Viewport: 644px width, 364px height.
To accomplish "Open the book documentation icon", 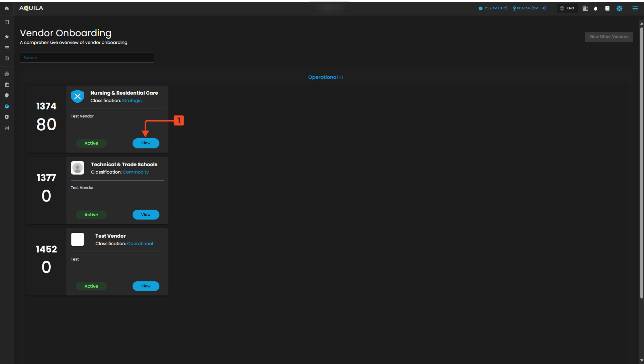I will click(x=607, y=8).
